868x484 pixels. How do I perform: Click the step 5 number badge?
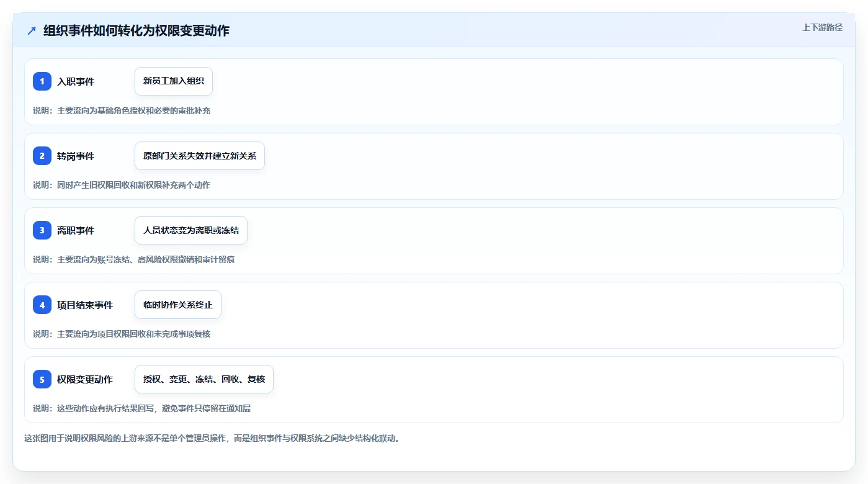pyautogui.click(x=42, y=379)
